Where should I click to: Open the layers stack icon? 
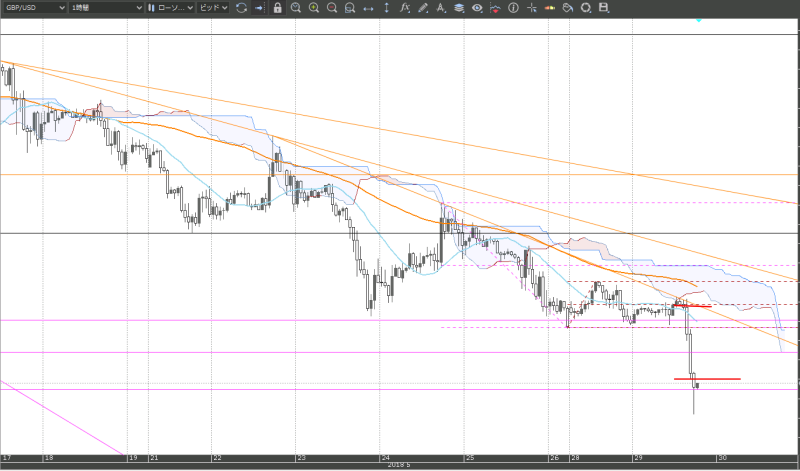coord(459,8)
